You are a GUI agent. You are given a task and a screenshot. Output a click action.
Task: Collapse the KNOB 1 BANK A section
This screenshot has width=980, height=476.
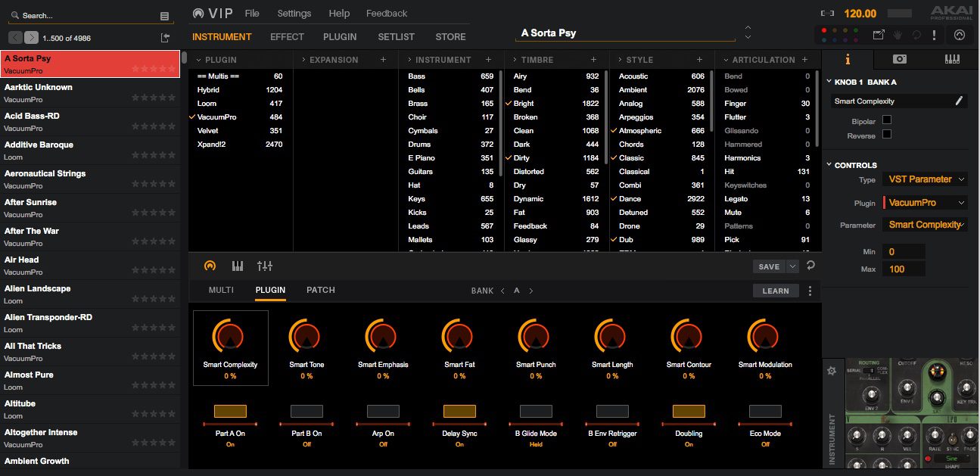tap(829, 82)
